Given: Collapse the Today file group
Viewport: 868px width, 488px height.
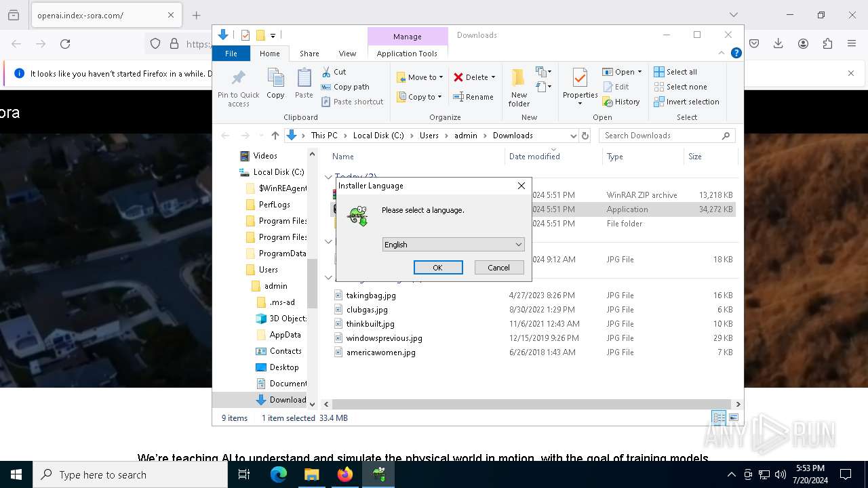Looking at the screenshot, I should (329, 178).
